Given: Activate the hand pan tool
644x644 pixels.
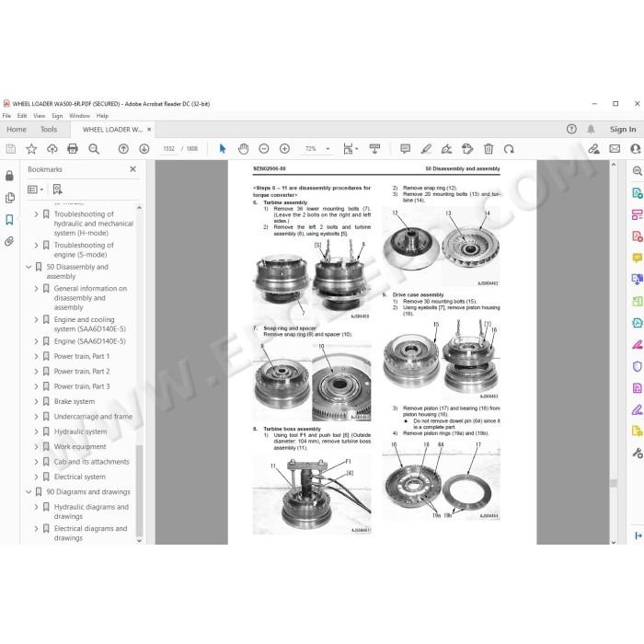Looking at the screenshot, I should [x=243, y=149].
